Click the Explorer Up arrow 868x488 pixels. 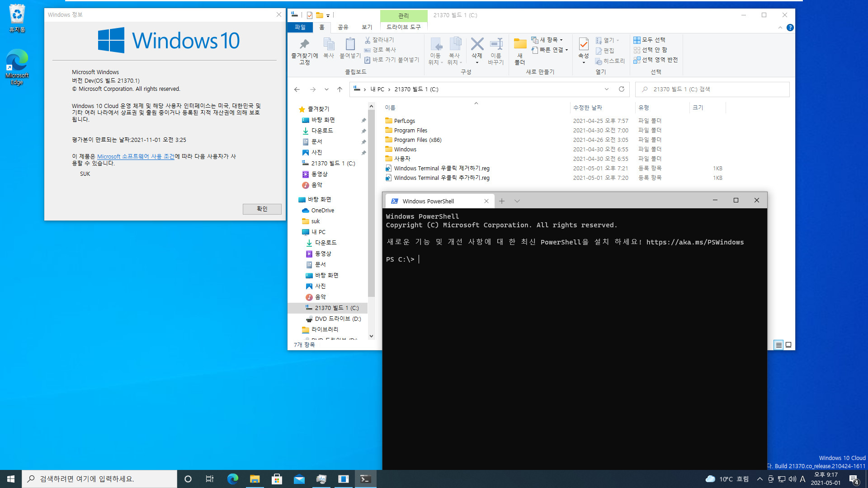click(x=340, y=89)
